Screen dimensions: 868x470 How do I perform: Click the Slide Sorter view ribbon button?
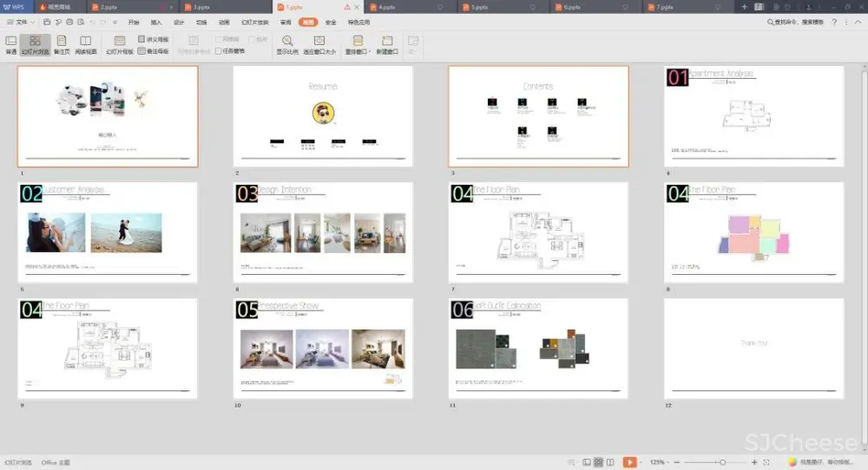coord(35,44)
